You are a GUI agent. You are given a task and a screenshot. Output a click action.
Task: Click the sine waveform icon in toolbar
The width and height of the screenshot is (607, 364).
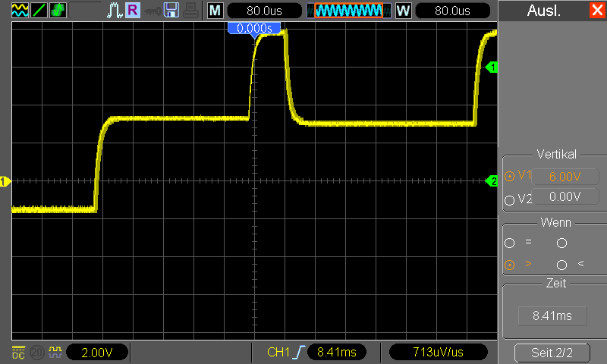coord(20,10)
